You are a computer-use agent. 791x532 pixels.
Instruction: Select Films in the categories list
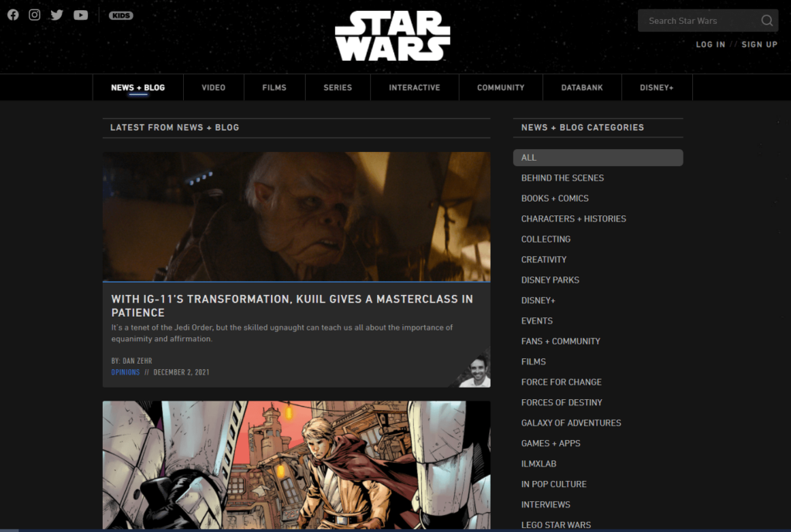click(533, 361)
